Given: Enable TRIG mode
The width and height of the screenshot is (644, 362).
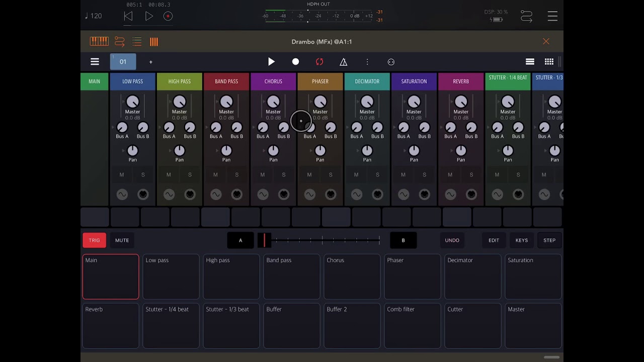Looking at the screenshot, I should 95,240.
